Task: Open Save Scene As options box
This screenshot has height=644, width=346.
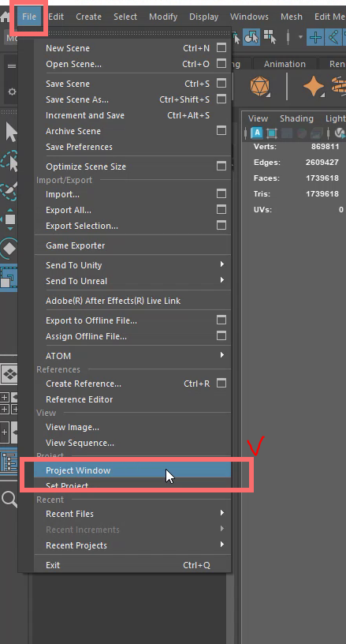Action: point(221,99)
